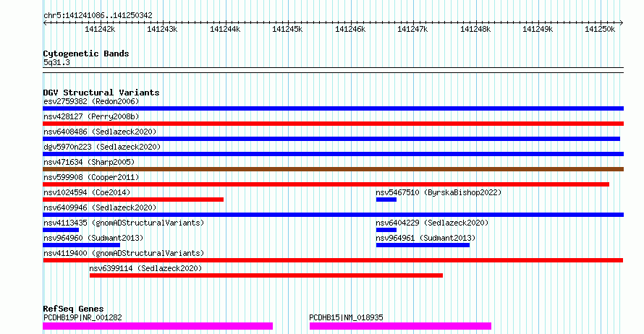
Task: Click the 141247k ruler position
Action: (412, 29)
